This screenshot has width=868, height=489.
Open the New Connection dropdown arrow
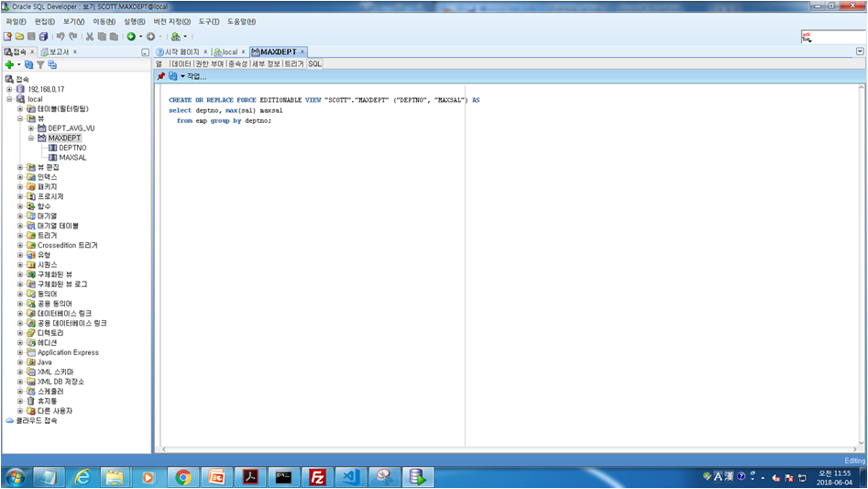(x=19, y=65)
